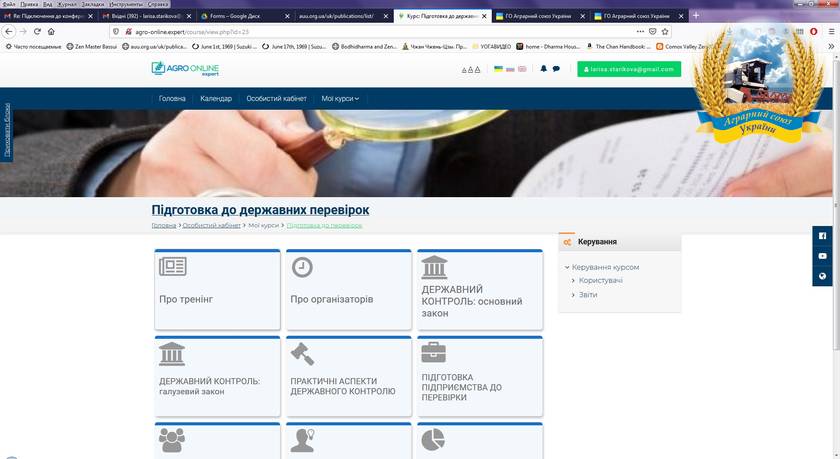Screen dimensions: 840x459
Task: Expand the Звіти tree item
Action: 573,295
